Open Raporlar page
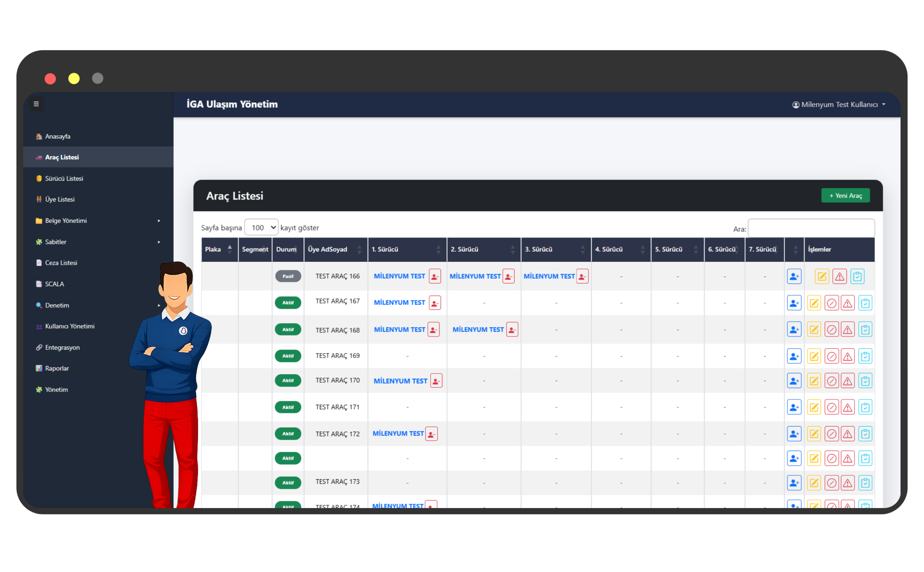Viewport: 924px width, 572px height. tap(57, 368)
